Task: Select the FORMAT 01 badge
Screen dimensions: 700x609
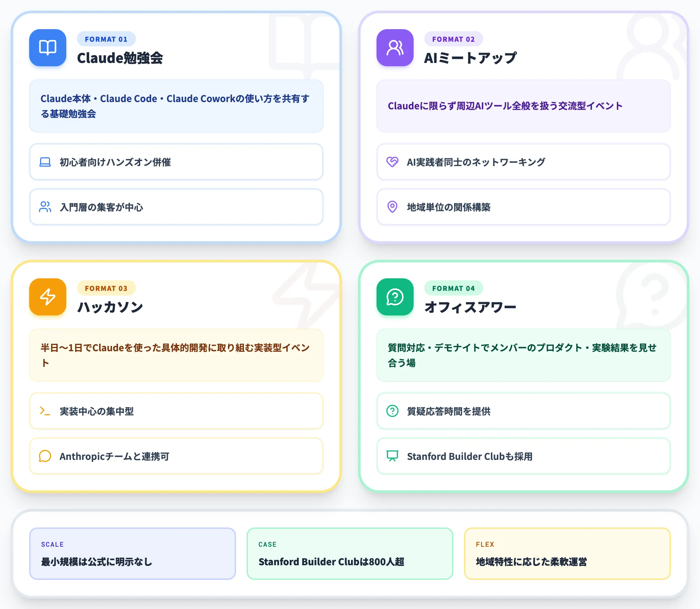Action: 106,39
